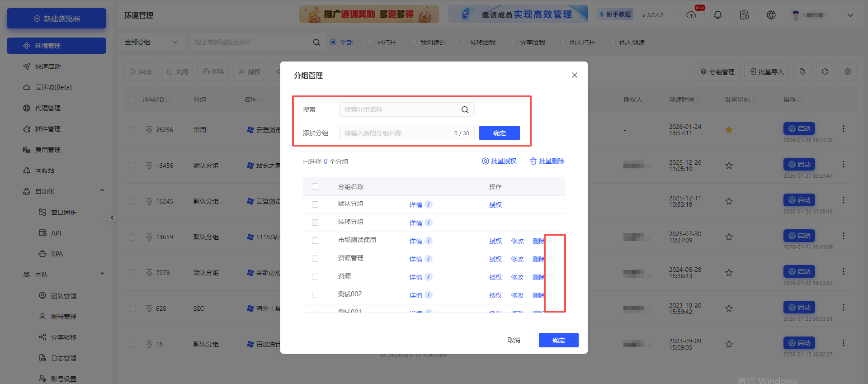Click 批量授权 link
This screenshot has width=868, height=384.
(499, 161)
